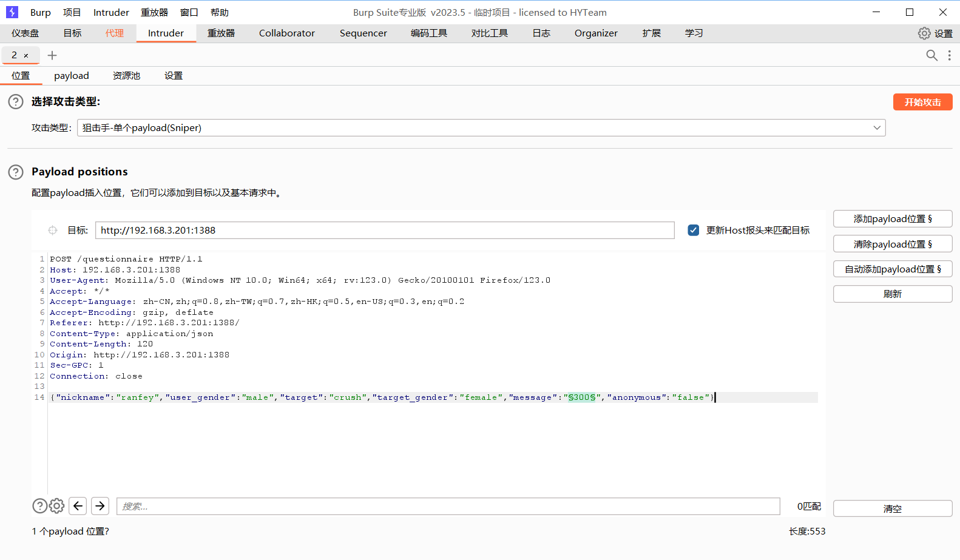The height and width of the screenshot is (560, 960).
Task: Switch to the payload sub-tab
Action: [x=72, y=76]
